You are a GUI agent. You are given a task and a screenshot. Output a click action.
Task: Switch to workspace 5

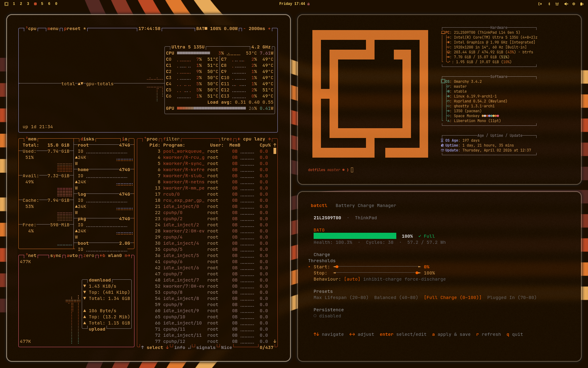pyautogui.click(x=42, y=4)
